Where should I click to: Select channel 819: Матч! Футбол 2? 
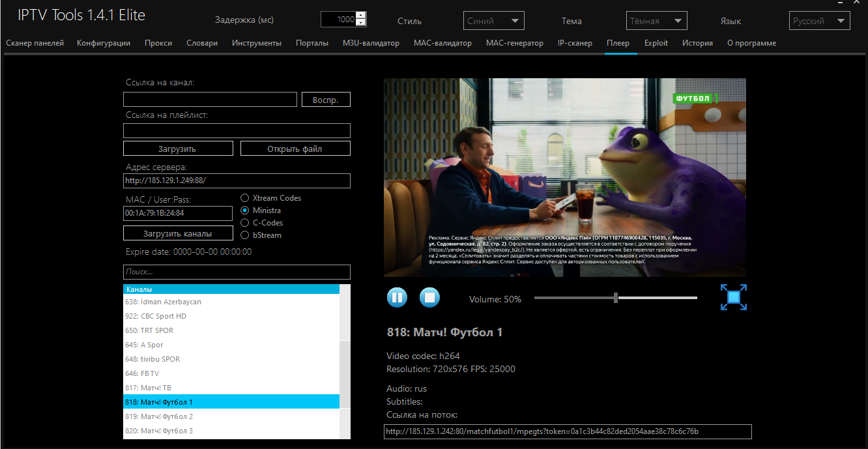(231, 416)
